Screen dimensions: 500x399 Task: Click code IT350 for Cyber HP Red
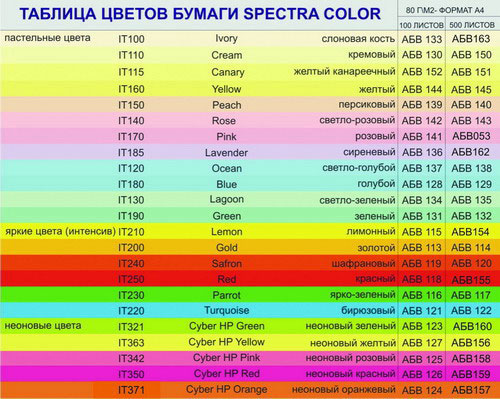(x=131, y=375)
